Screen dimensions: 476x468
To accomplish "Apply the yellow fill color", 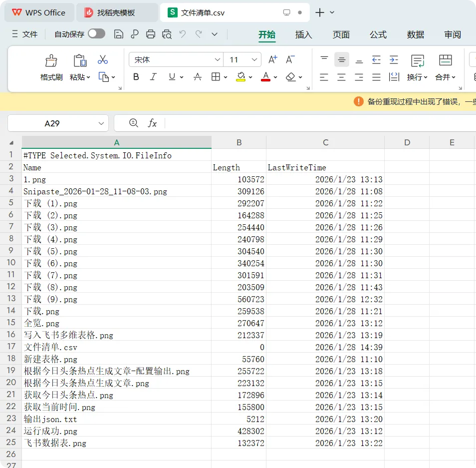I will click(x=240, y=77).
